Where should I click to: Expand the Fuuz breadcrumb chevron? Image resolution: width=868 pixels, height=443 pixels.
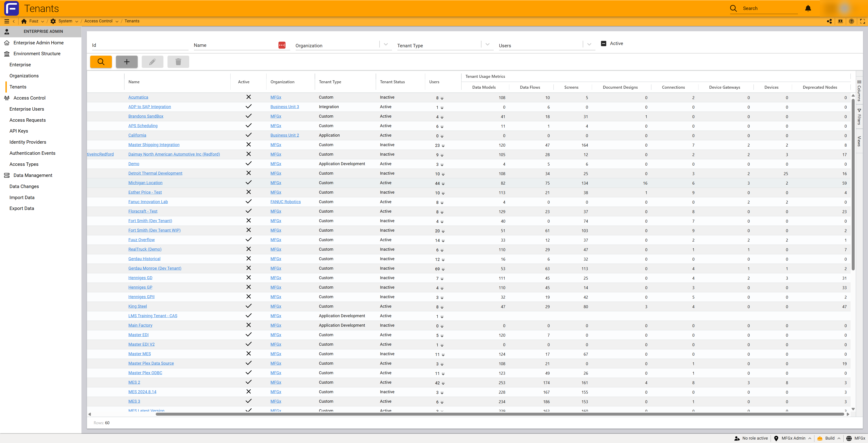click(x=42, y=21)
